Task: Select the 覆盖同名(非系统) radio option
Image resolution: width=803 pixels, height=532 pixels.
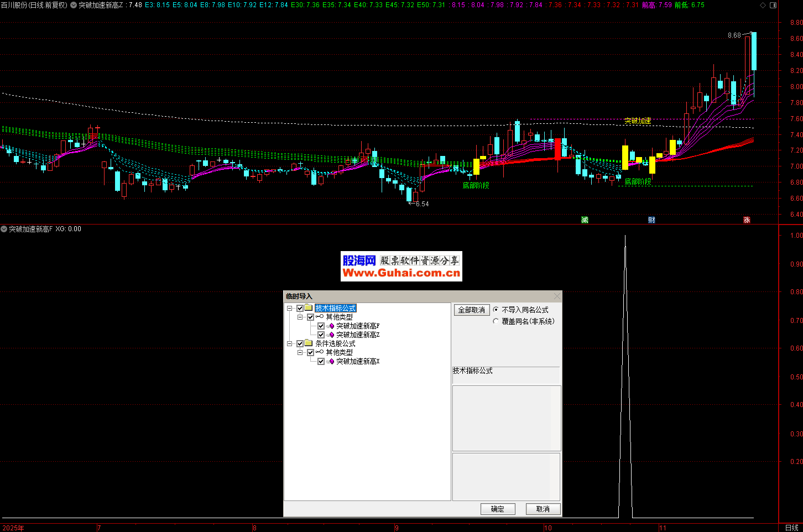Action: coord(496,321)
